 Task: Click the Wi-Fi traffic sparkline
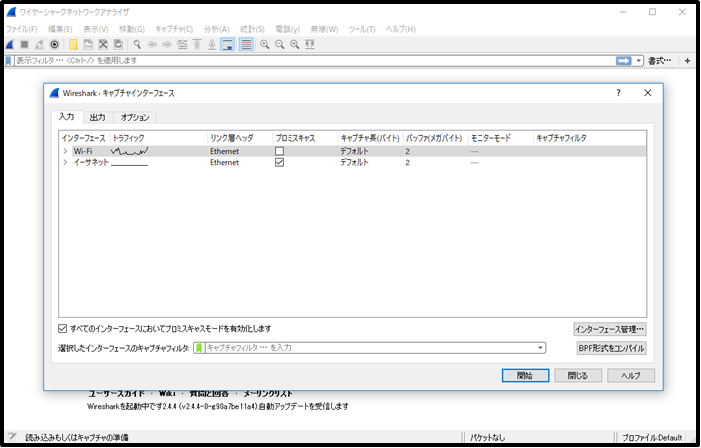[130, 151]
